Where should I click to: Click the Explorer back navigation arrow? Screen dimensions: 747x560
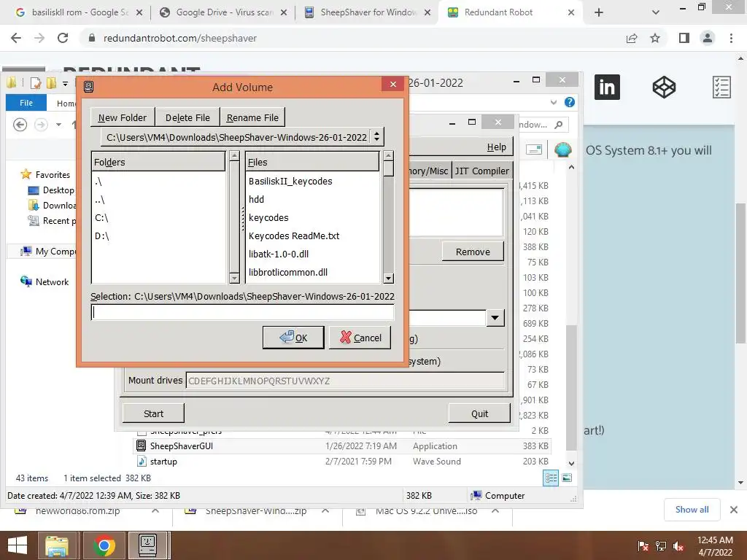tap(20, 125)
